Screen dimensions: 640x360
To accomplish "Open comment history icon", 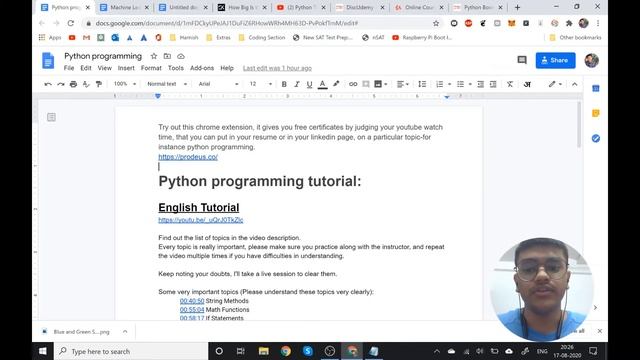I will (x=522, y=60).
